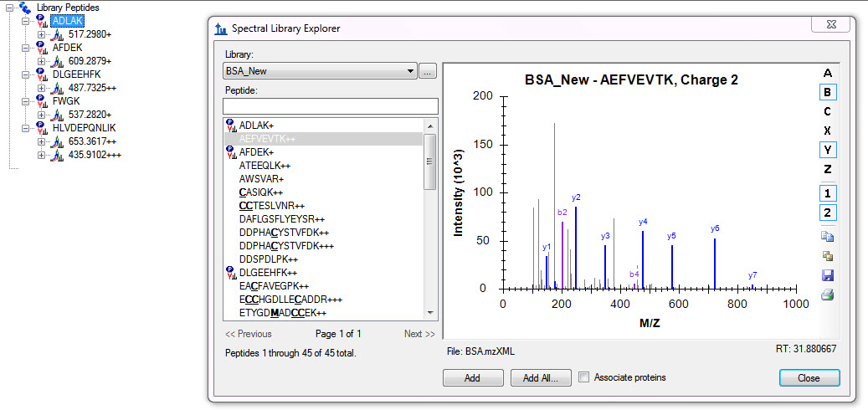Click the library icon beside DLGEEHFK in list
This screenshot has width=868, height=410.
pos(231,273)
